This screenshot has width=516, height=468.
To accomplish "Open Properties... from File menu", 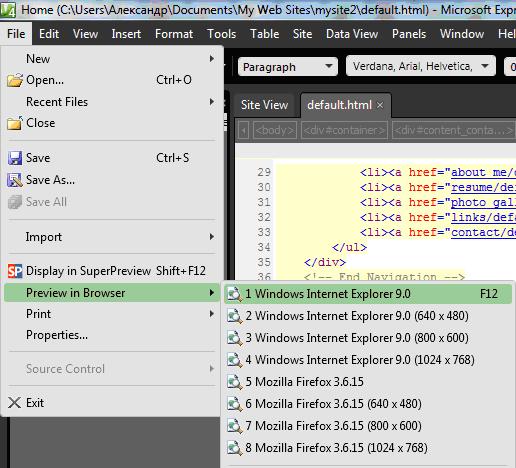I will click(112, 335).
